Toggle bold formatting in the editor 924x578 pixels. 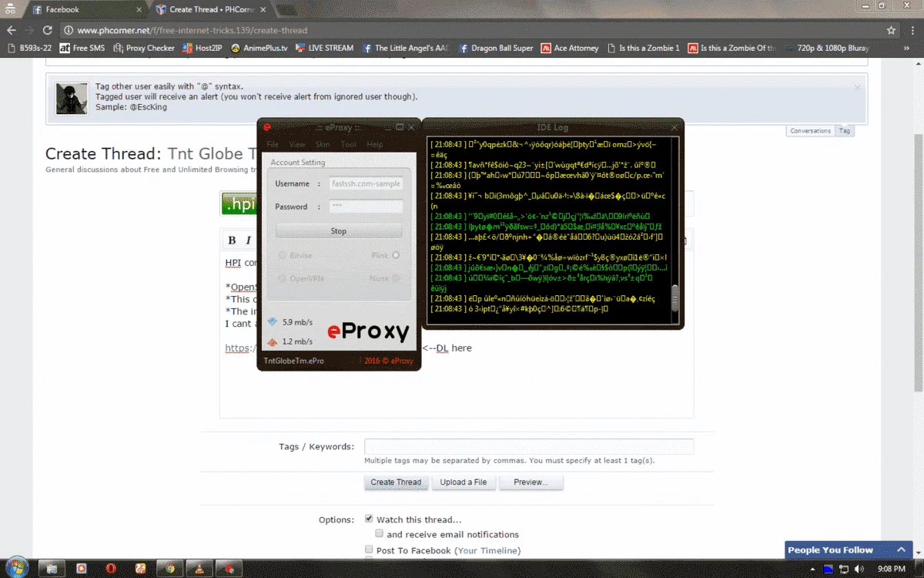(232, 240)
